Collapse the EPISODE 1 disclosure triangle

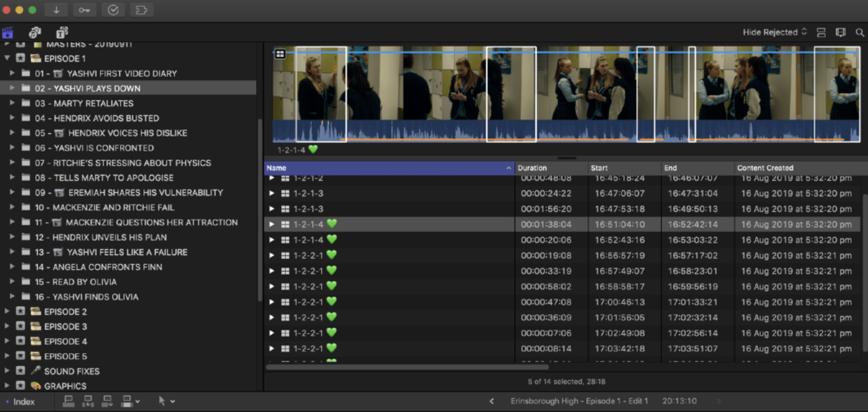[x=7, y=58]
